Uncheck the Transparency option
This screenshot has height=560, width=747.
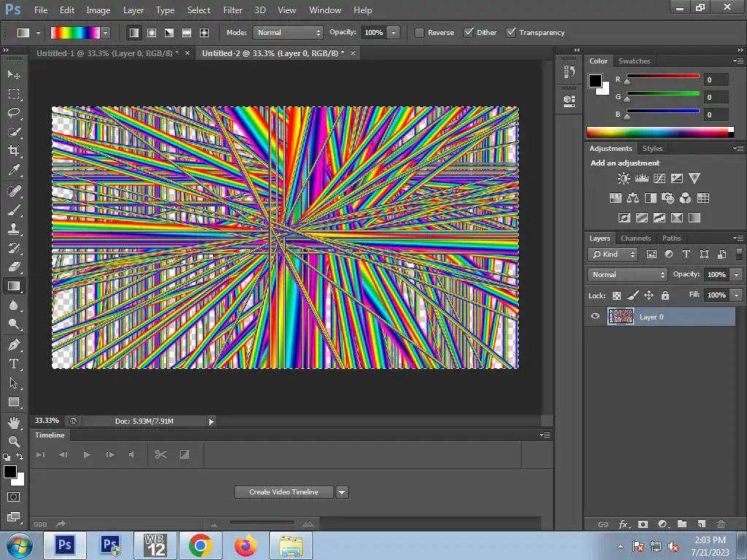point(511,32)
